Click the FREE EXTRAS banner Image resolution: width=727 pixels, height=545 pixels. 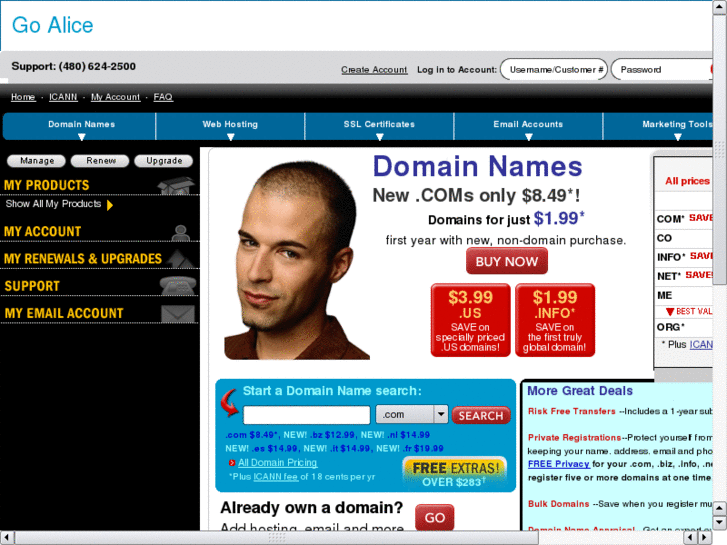pyautogui.click(x=454, y=474)
